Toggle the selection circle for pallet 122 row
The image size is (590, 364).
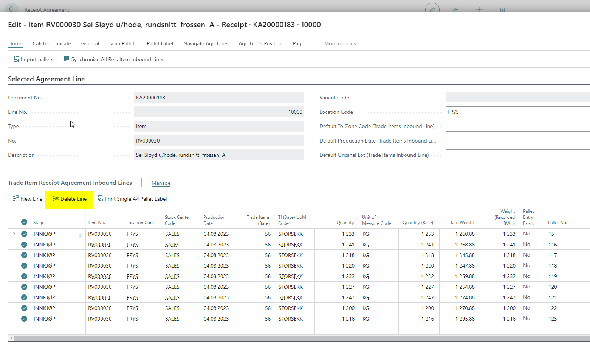[x=24, y=308]
